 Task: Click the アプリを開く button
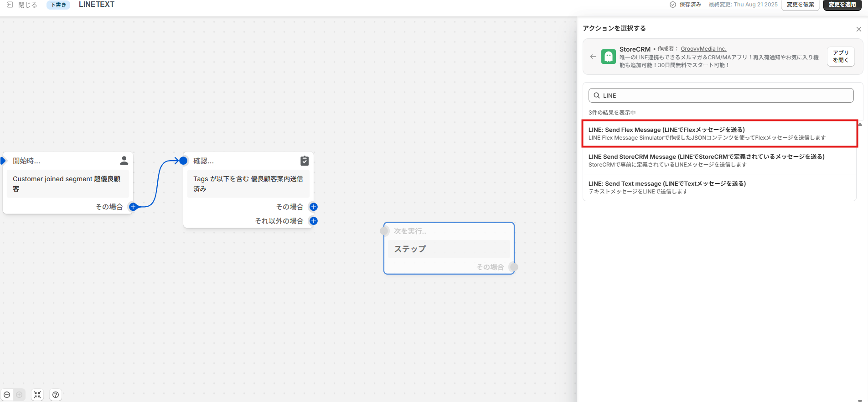841,57
